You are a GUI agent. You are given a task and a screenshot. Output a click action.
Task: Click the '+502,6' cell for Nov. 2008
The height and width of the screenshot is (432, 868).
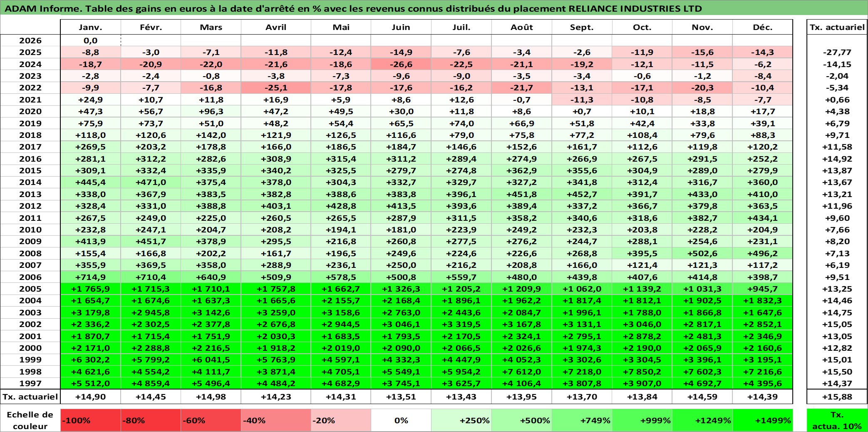(702, 253)
